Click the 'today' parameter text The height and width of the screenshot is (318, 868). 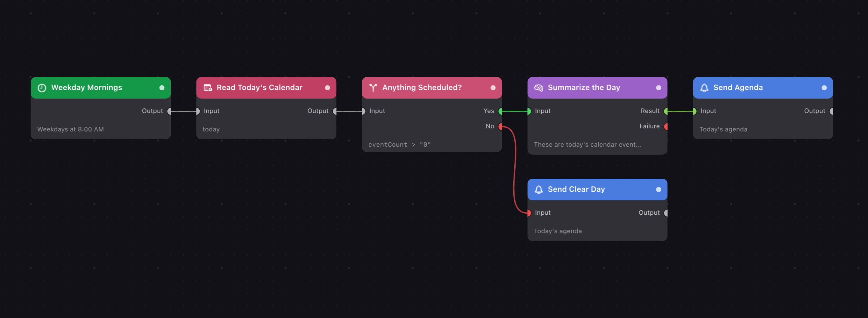click(x=211, y=129)
